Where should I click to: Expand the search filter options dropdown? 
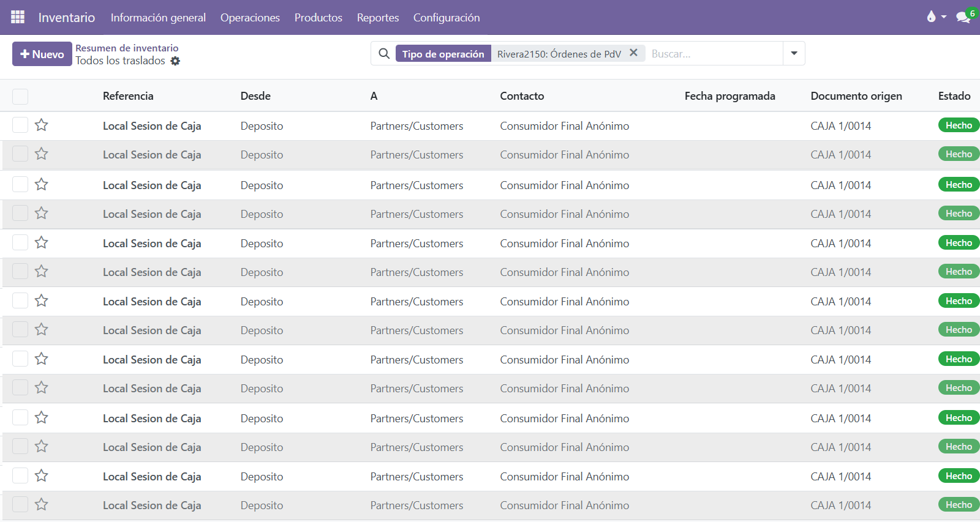tap(794, 54)
